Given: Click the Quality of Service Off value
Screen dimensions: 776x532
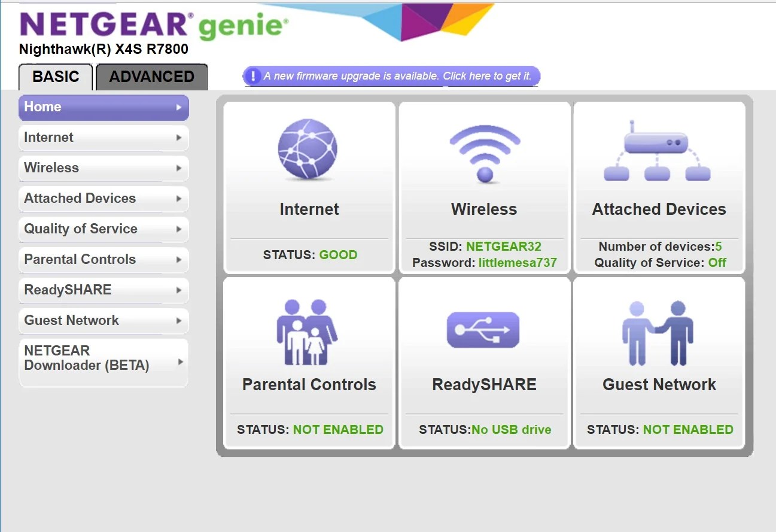Looking at the screenshot, I should coord(717,263).
